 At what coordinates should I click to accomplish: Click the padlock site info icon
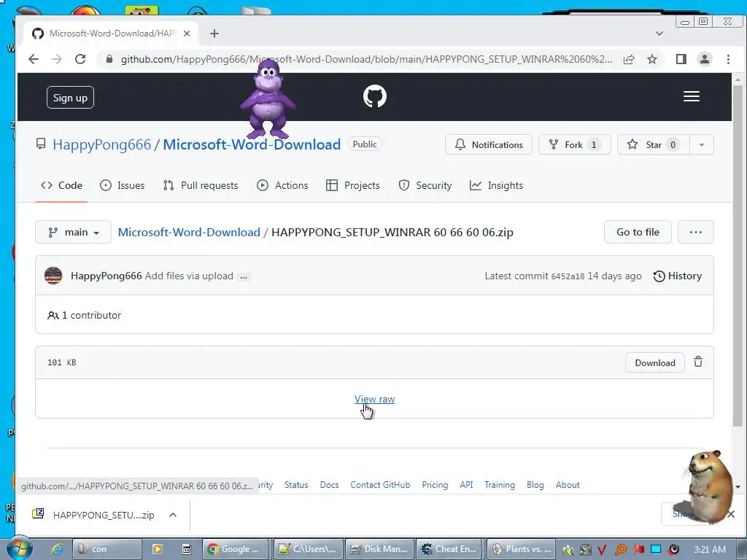(x=109, y=59)
